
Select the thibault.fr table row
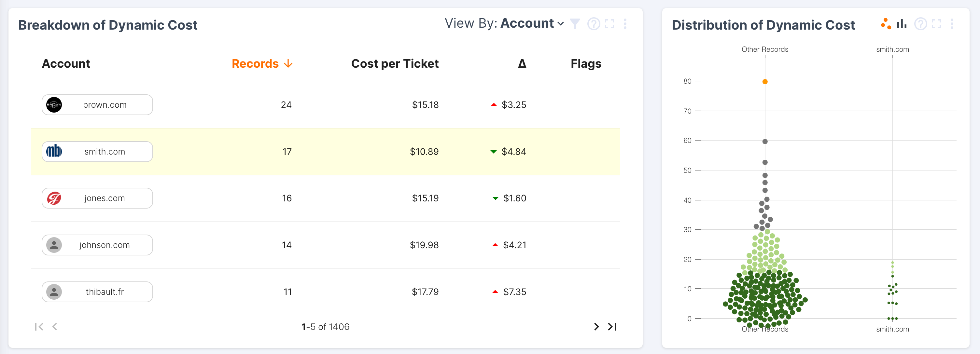coord(325,292)
